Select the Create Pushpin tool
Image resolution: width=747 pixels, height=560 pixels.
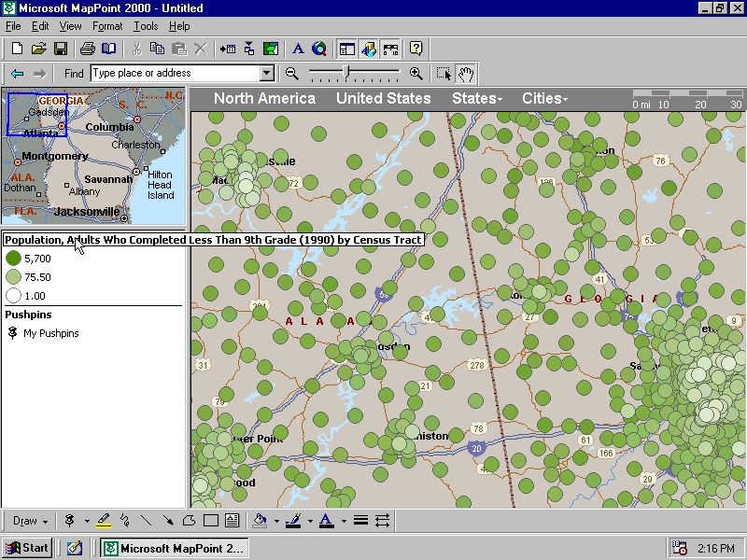pos(69,521)
